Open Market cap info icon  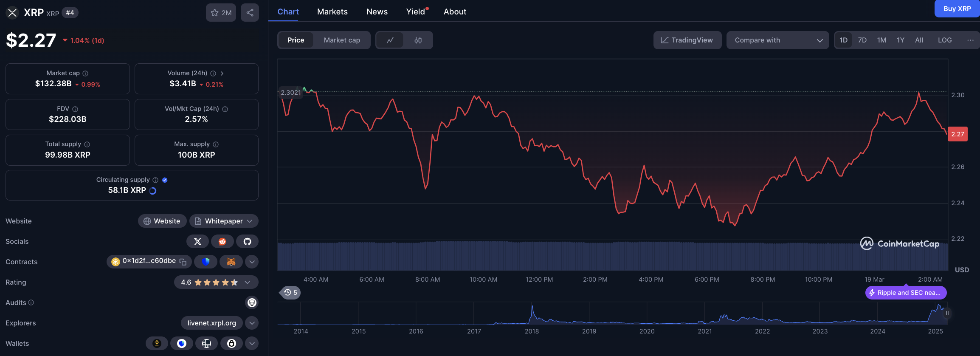85,73
